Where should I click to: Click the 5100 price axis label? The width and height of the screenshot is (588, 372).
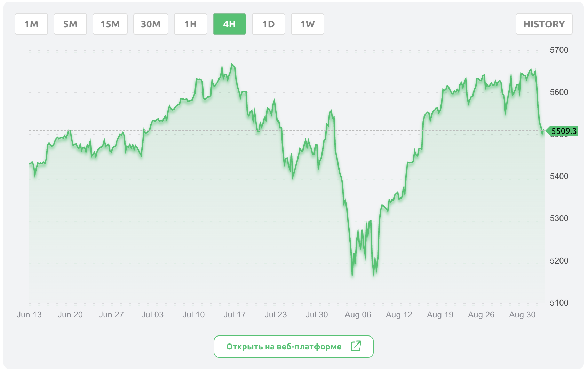pos(559,303)
